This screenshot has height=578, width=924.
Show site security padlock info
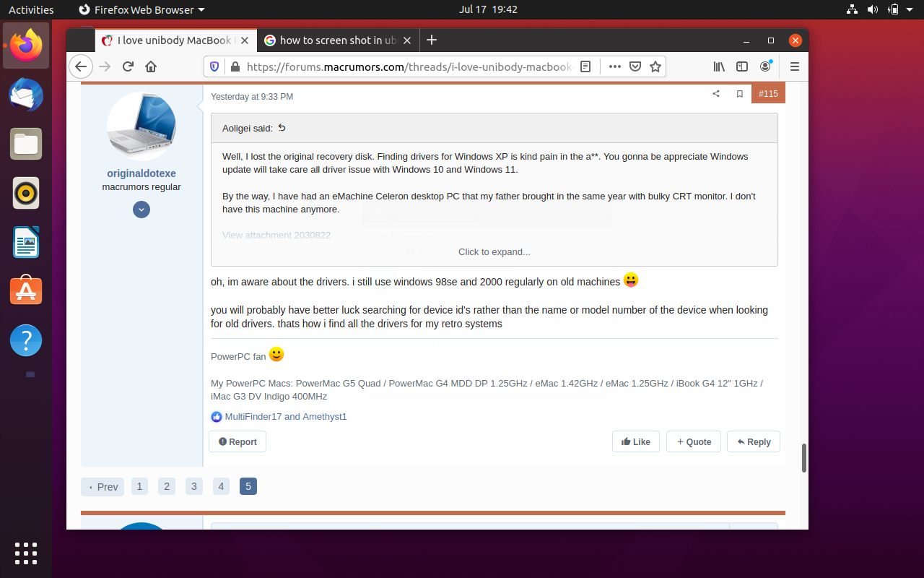(x=234, y=66)
